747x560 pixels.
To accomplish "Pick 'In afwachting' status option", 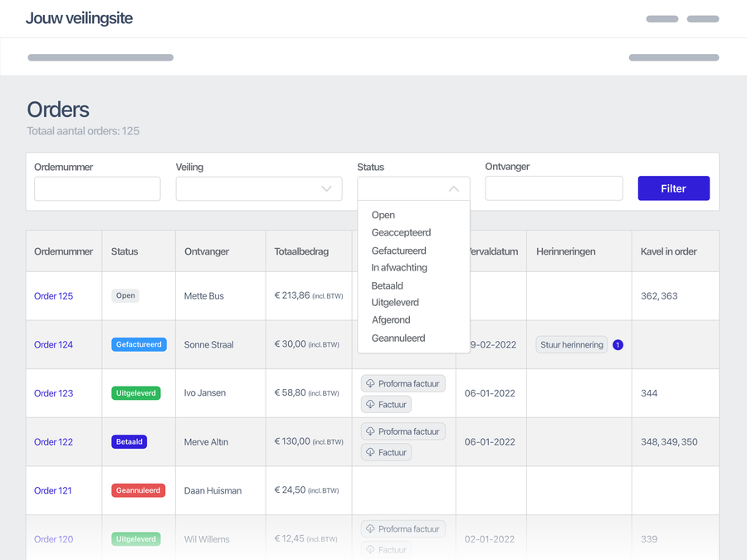I will (399, 268).
